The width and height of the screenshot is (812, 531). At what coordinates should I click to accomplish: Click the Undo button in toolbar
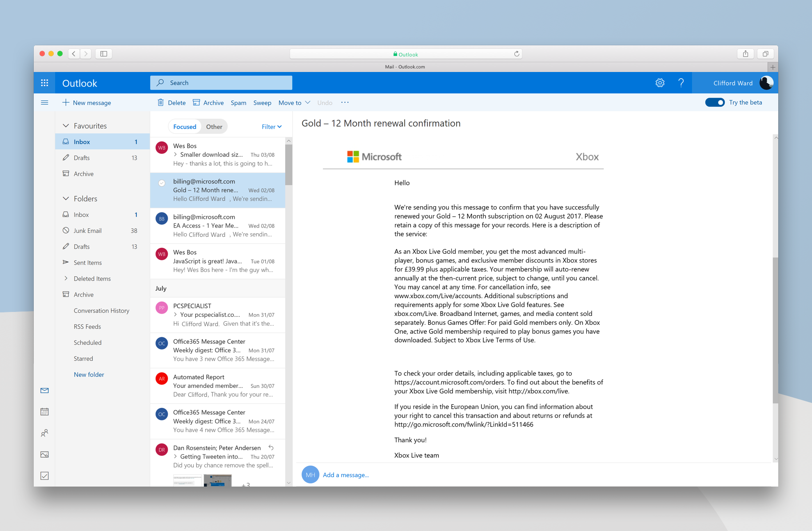pos(325,103)
